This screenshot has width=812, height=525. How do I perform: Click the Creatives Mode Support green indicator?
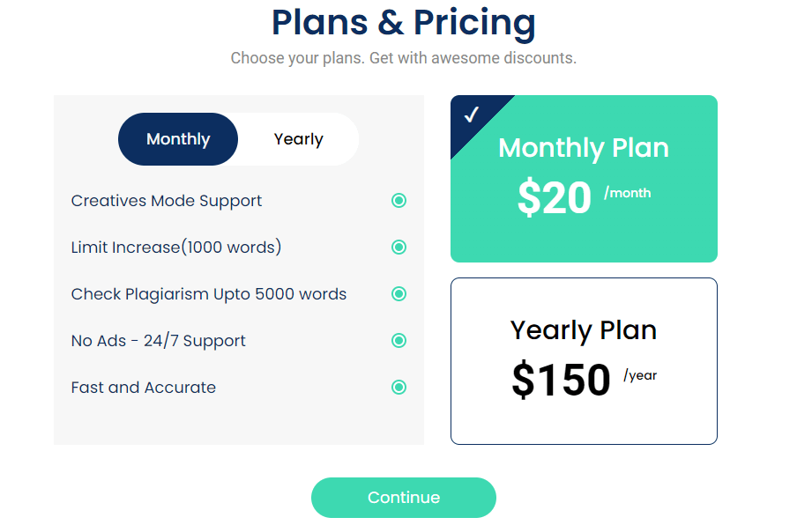399,200
